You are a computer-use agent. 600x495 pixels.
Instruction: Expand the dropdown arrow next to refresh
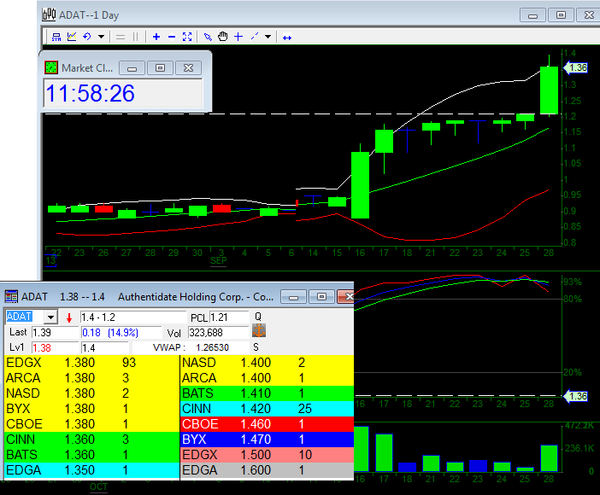[101, 37]
